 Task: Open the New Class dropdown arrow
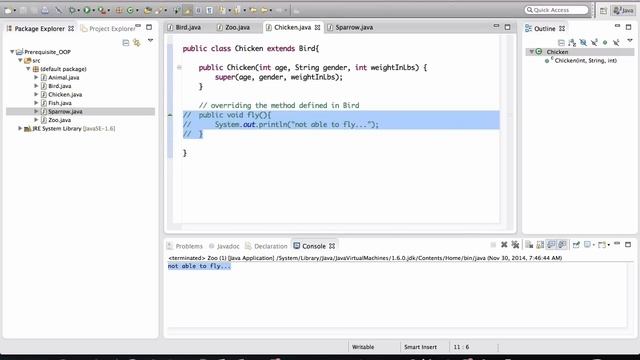tap(137, 10)
